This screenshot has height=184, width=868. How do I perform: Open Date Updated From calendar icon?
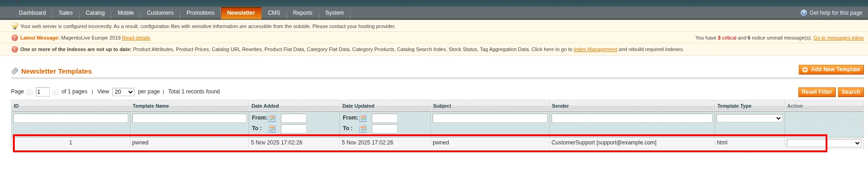(363, 118)
